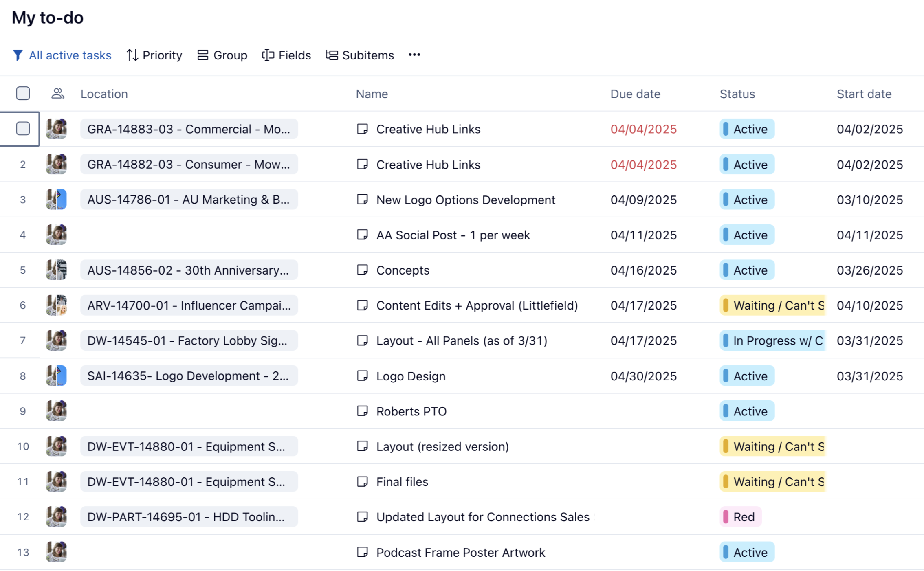Click the filter funnel icon
The image size is (924, 571).
pos(18,55)
